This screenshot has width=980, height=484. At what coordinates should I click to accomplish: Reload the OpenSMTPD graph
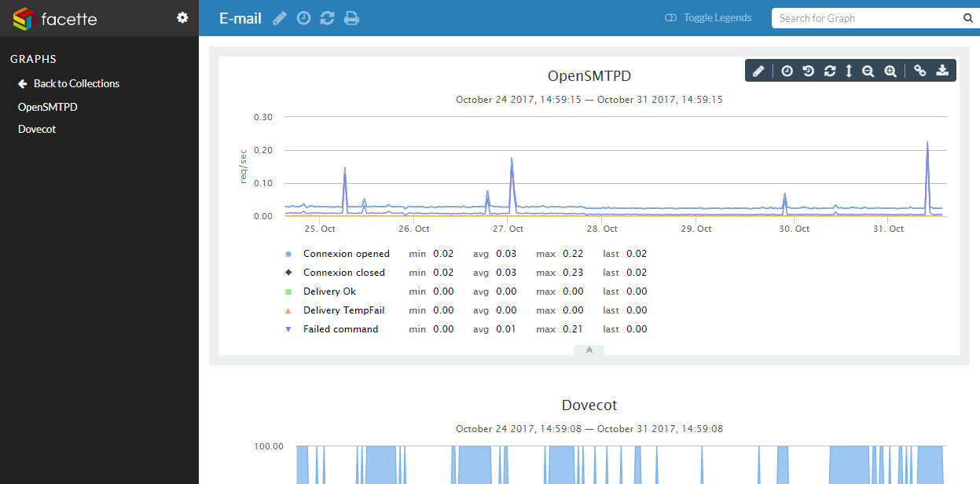tap(829, 71)
